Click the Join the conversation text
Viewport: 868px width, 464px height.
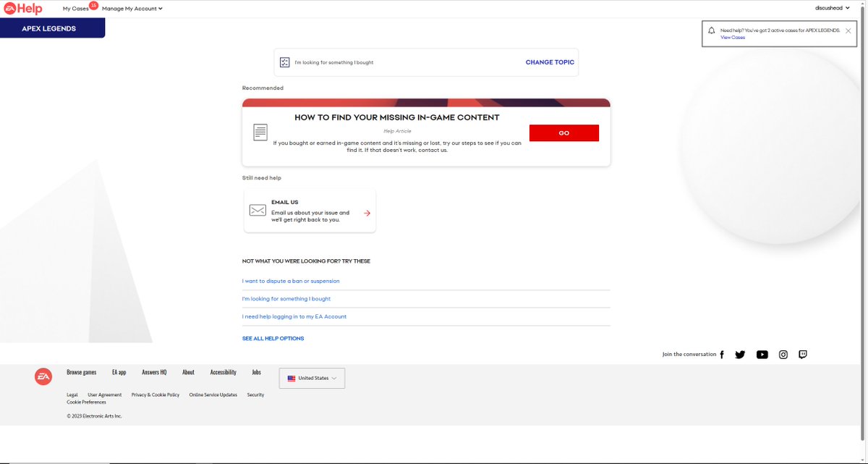(689, 355)
